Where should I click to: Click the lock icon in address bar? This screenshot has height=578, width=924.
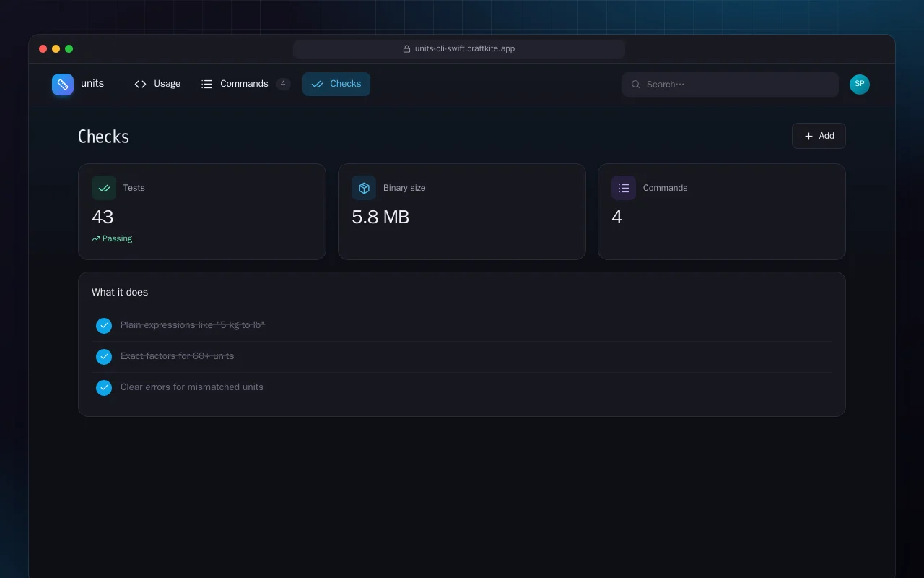pos(407,49)
